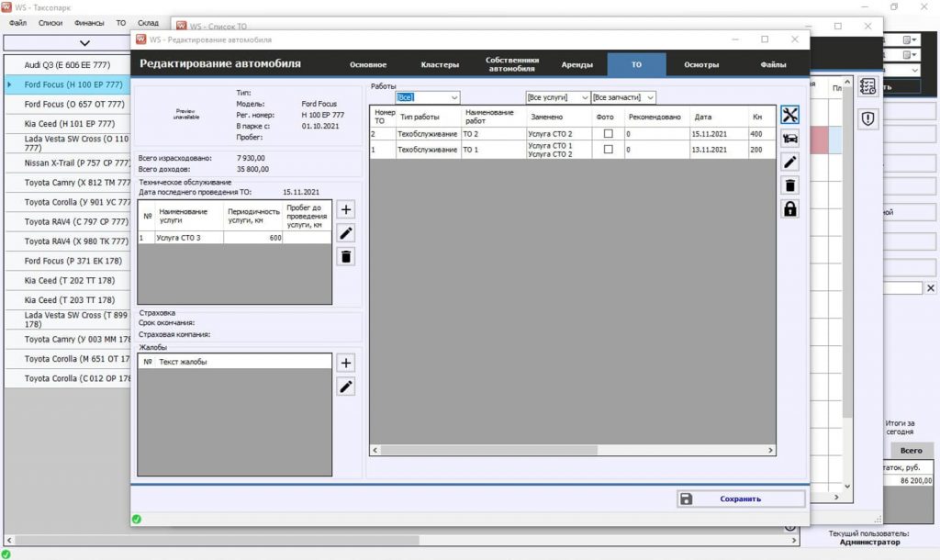Select Ford Focus (O 657 OT 777) row
This screenshot has height=560, width=940.
(x=67, y=105)
